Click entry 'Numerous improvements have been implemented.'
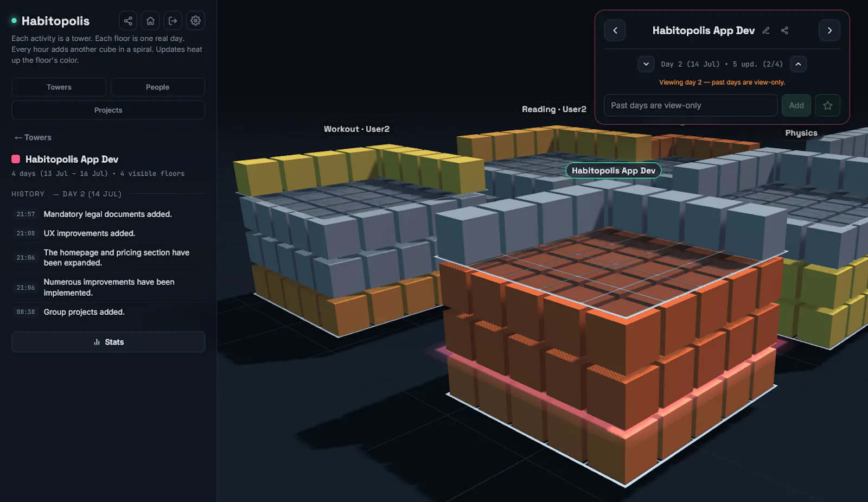The image size is (868, 502). click(x=108, y=288)
